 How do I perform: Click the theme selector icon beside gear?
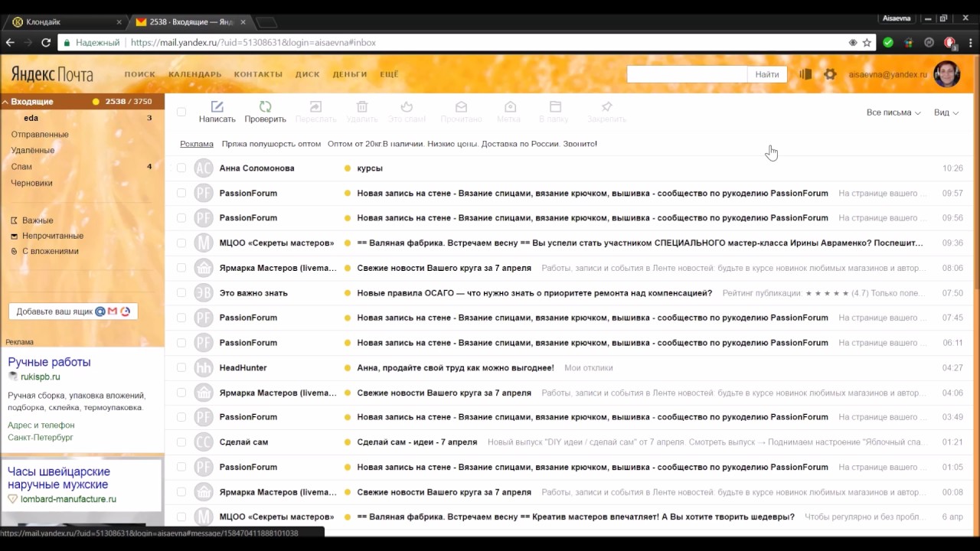click(805, 74)
